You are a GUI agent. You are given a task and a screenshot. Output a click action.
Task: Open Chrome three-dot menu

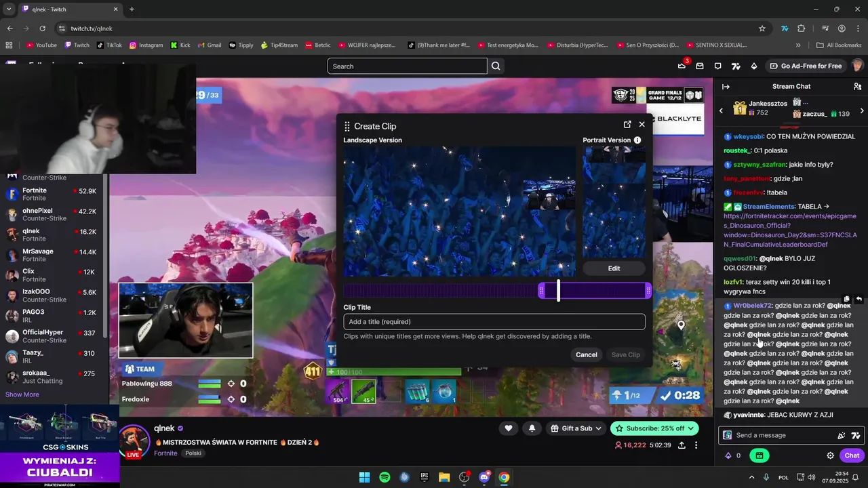pyautogui.click(x=858, y=28)
